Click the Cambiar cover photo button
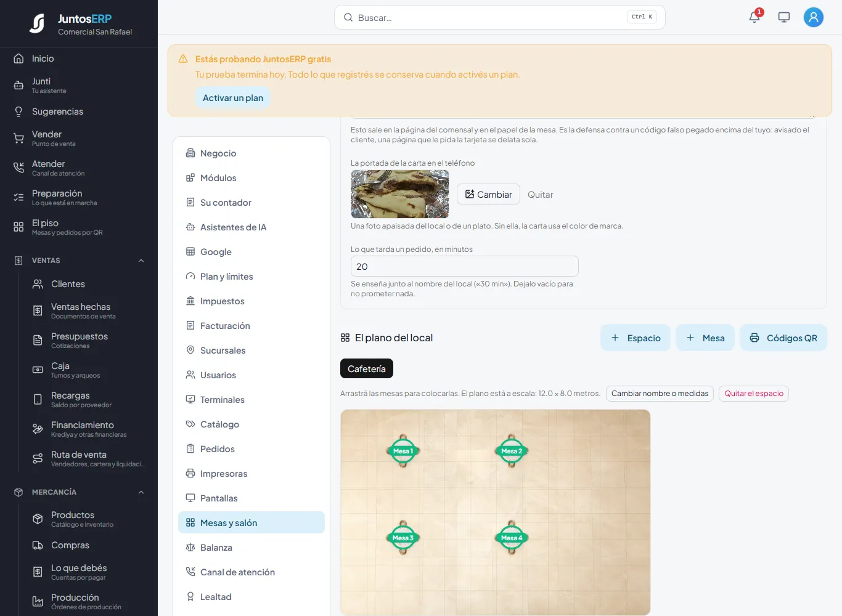Viewport: 842px width, 616px height. (488, 194)
